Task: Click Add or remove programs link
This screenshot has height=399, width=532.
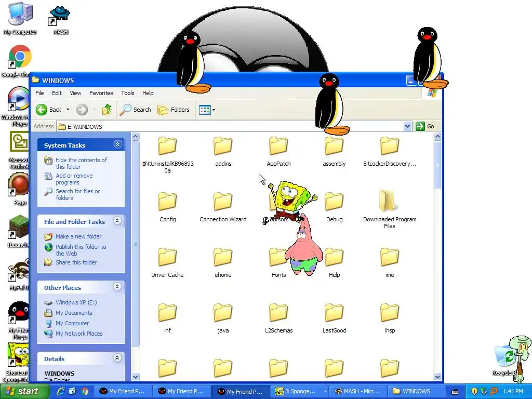Action: pyautogui.click(x=74, y=179)
